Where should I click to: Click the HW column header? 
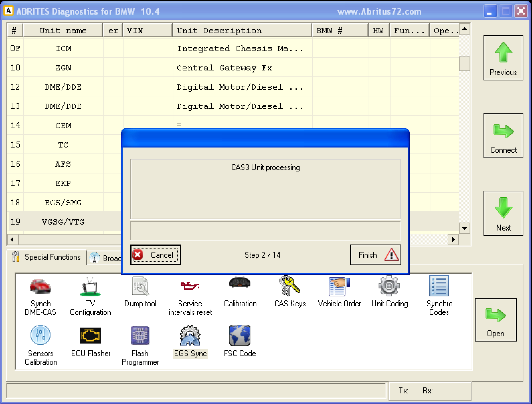pyautogui.click(x=379, y=31)
